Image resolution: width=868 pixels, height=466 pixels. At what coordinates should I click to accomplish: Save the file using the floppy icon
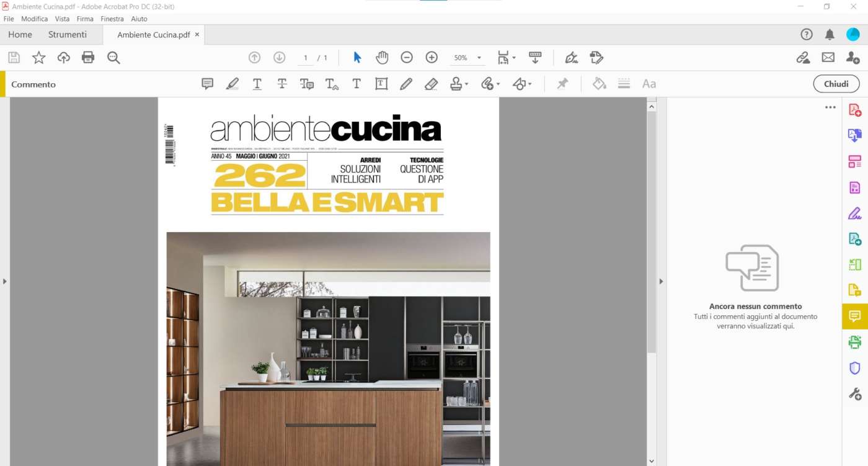pyautogui.click(x=14, y=58)
